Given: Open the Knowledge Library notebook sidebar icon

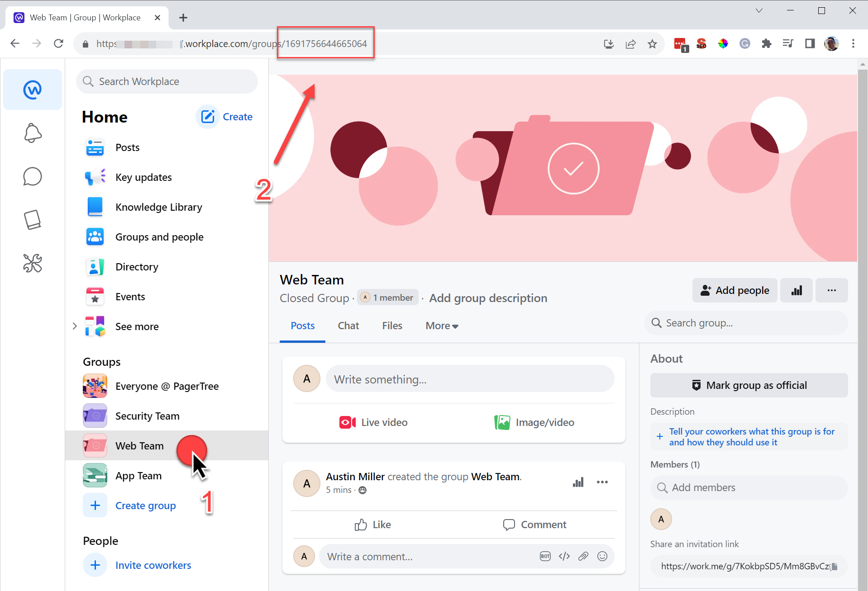Looking at the screenshot, I should click(33, 220).
